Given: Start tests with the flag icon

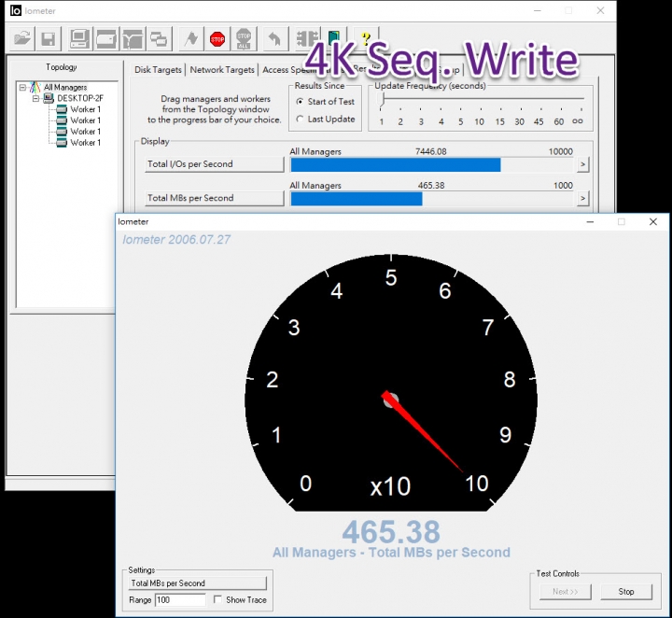Looking at the screenshot, I should pyautogui.click(x=191, y=39).
